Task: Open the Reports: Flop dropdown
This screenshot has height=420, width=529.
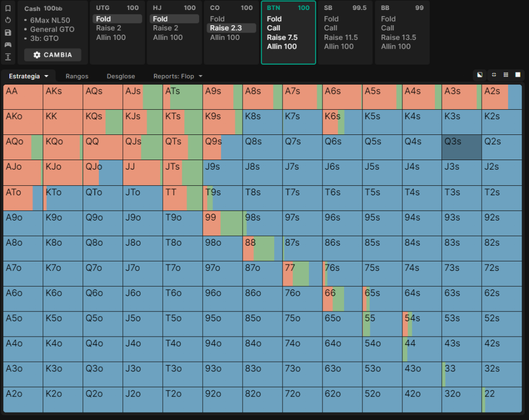Action: 178,76
